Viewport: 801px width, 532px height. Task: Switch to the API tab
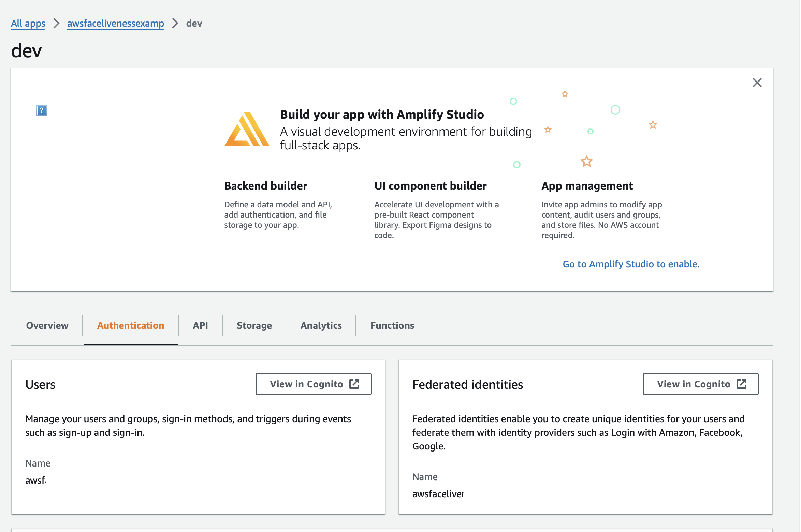(x=200, y=325)
